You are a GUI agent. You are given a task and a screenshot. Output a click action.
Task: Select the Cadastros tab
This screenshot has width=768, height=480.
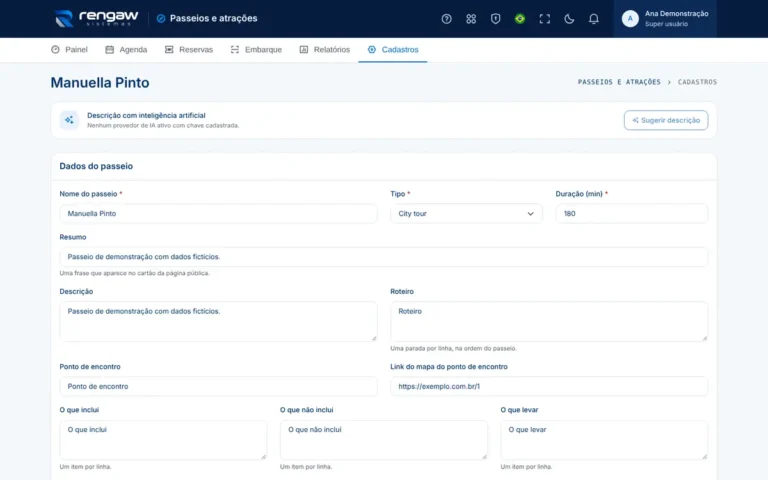pos(393,49)
